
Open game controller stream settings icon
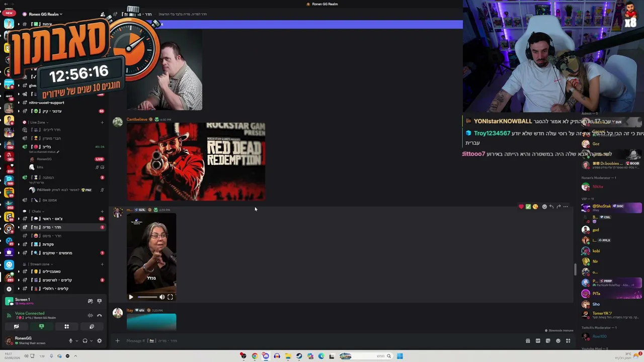[90, 301]
